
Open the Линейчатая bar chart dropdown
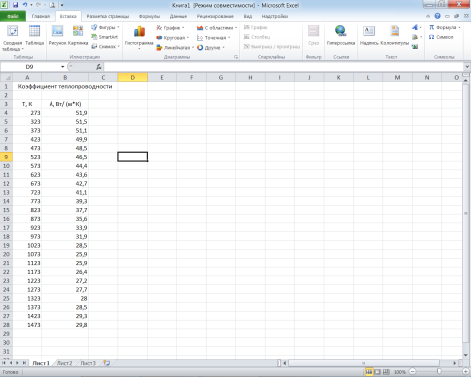(x=175, y=48)
